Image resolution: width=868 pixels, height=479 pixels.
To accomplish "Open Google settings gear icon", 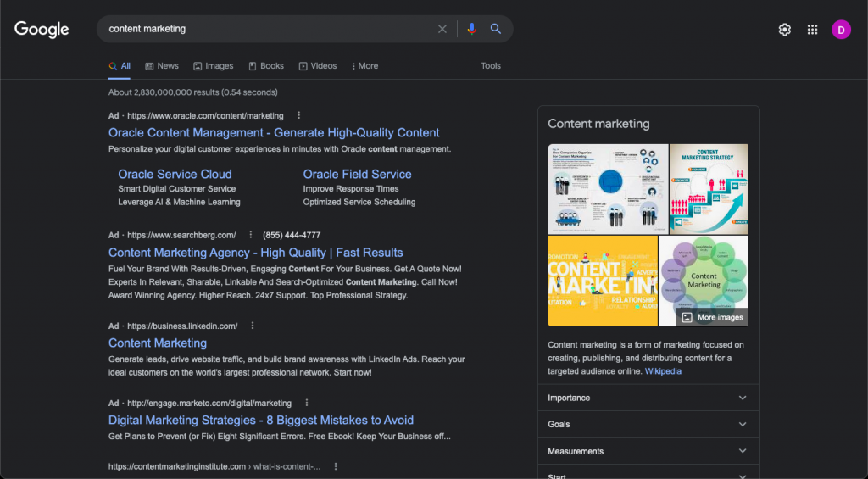I will click(784, 30).
